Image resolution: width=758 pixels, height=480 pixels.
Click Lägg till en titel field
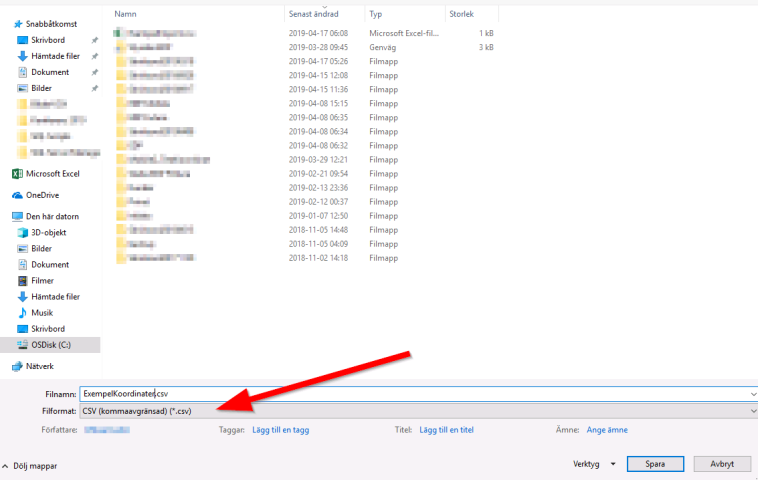click(446, 430)
